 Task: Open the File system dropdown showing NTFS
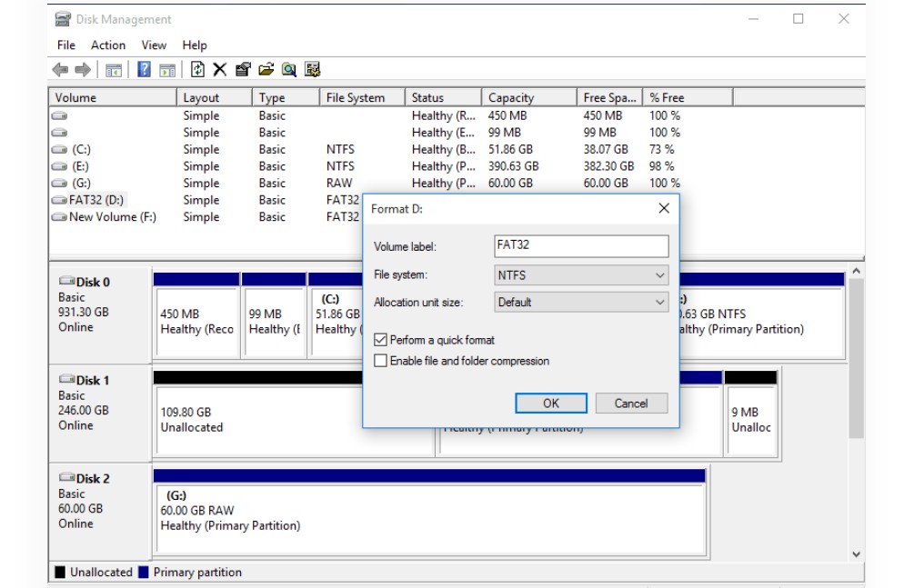pos(581,275)
